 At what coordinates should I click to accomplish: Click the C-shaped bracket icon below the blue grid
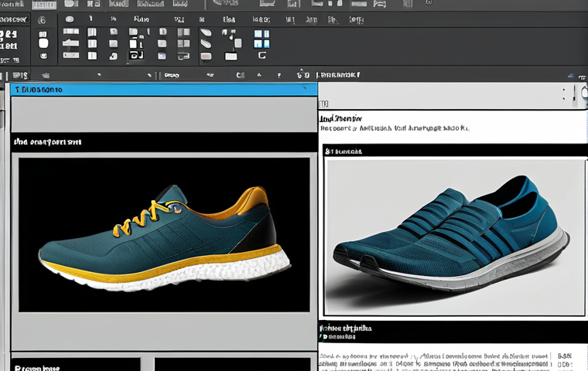(x=262, y=56)
